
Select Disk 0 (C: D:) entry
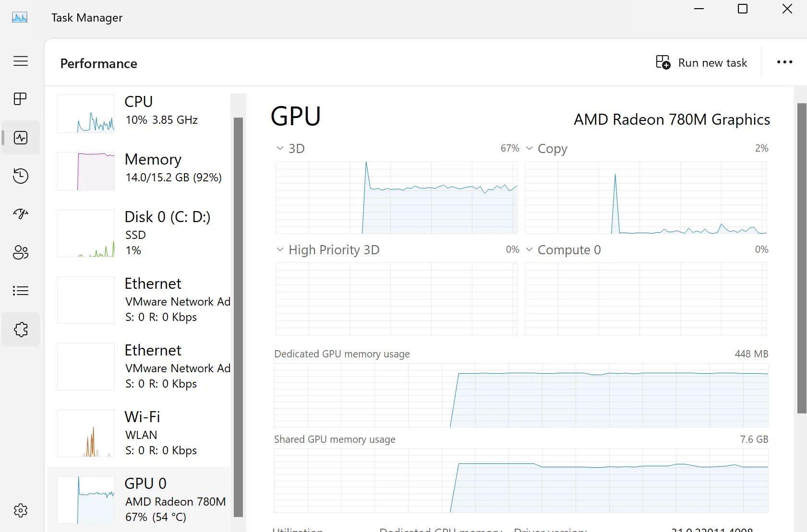coord(139,233)
